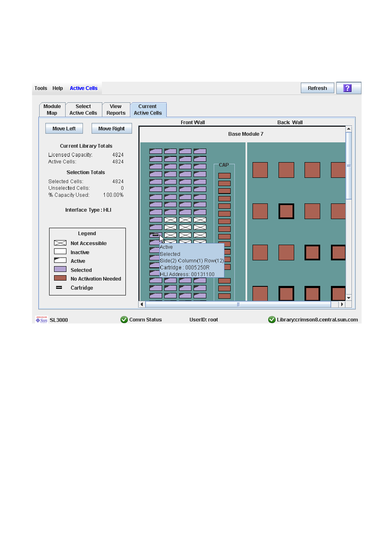
Task: Click the Sun logo icon
Action: [x=42, y=320]
